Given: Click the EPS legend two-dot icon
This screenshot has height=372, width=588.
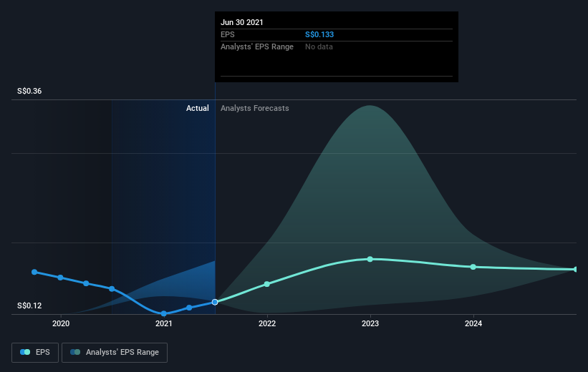Looking at the screenshot, I should point(26,352).
